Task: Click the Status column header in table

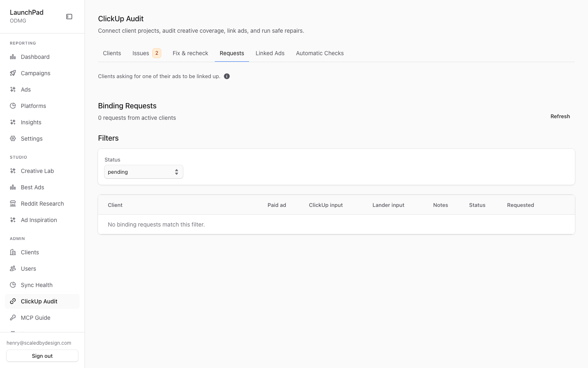Action: [477, 205]
